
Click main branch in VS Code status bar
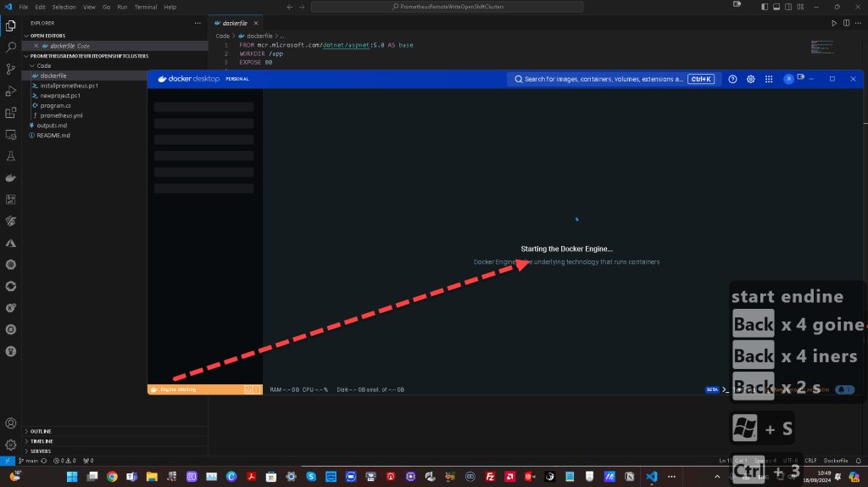(x=28, y=461)
